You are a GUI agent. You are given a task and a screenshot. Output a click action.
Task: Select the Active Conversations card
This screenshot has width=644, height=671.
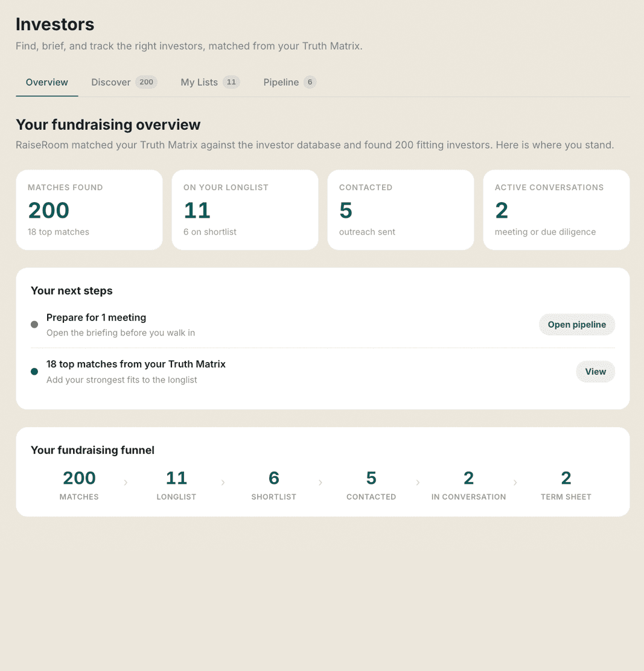(x=556, y=210)
